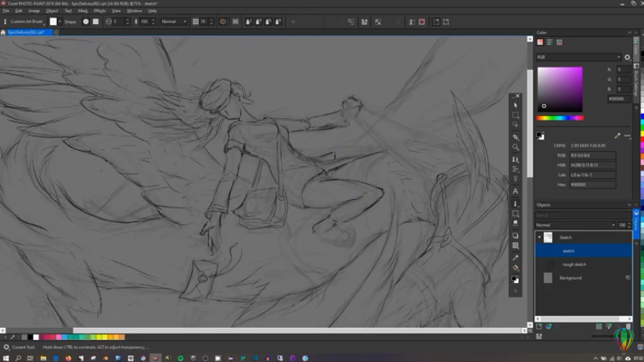644x362 pixels.
Task: Open the RGB color model dropdown
Action: click(579, 57)
